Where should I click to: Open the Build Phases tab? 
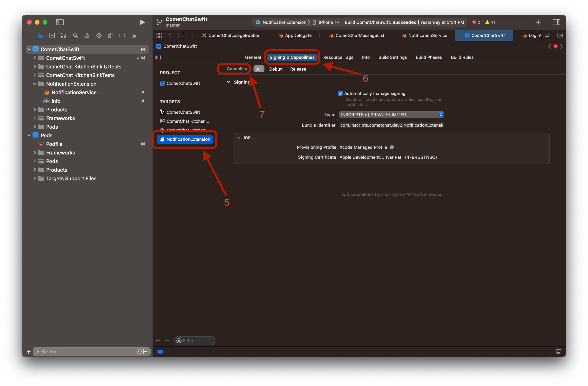click(429, 57)
